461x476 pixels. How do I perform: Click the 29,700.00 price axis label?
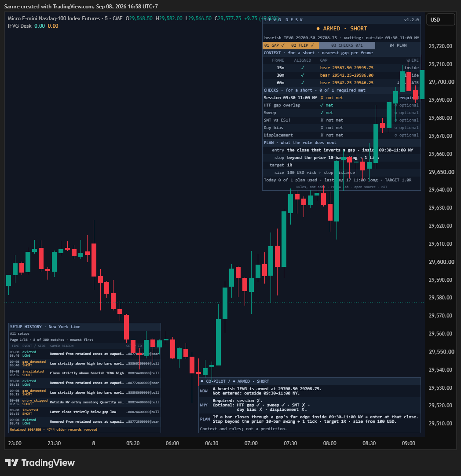tap(441, 82)
